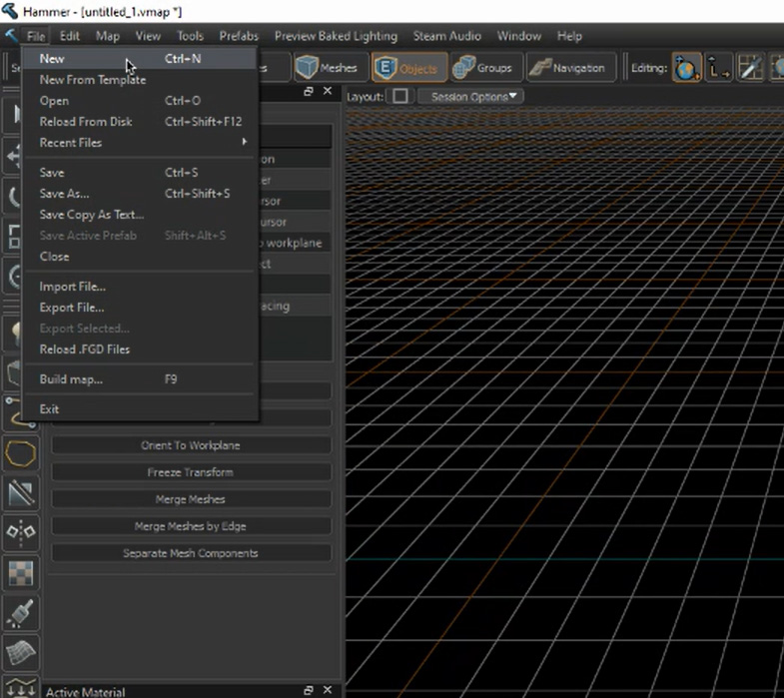
Task: Switch selection mode to Meshes
Action: 328,68
